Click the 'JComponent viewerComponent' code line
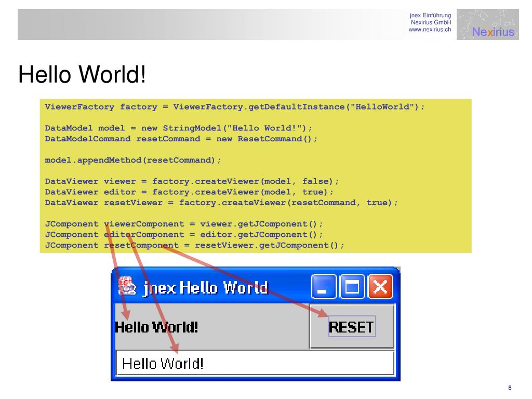Image resolution: width=532 pixels, height=399 pixels. 184,224
